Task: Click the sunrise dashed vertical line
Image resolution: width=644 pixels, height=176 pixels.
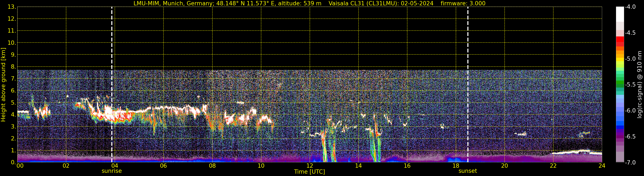Action: click(x=112, y=85)
